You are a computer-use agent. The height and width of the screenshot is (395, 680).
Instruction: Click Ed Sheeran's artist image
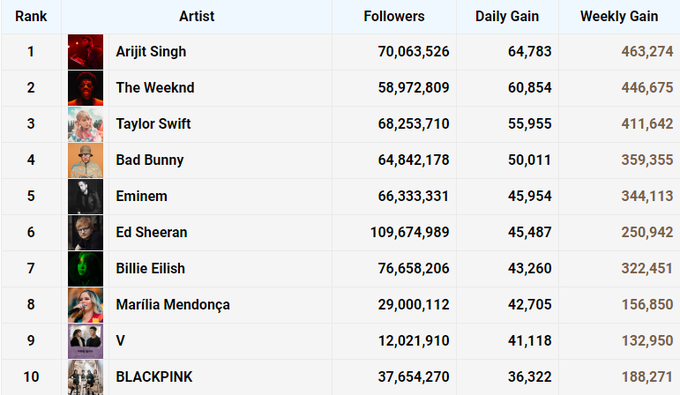click(x=85, y=232)
